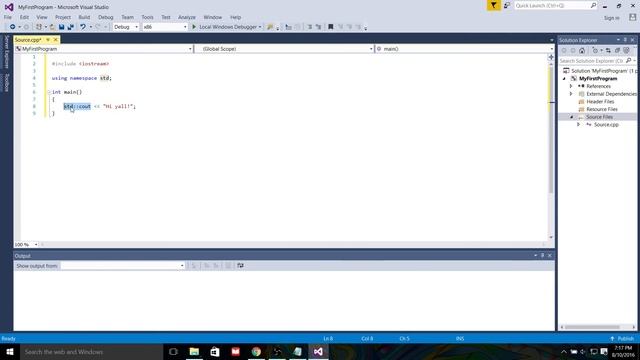Open the Tools menu
The width and height of the screenshot is (640, 360).
click(x=147, y=17)
